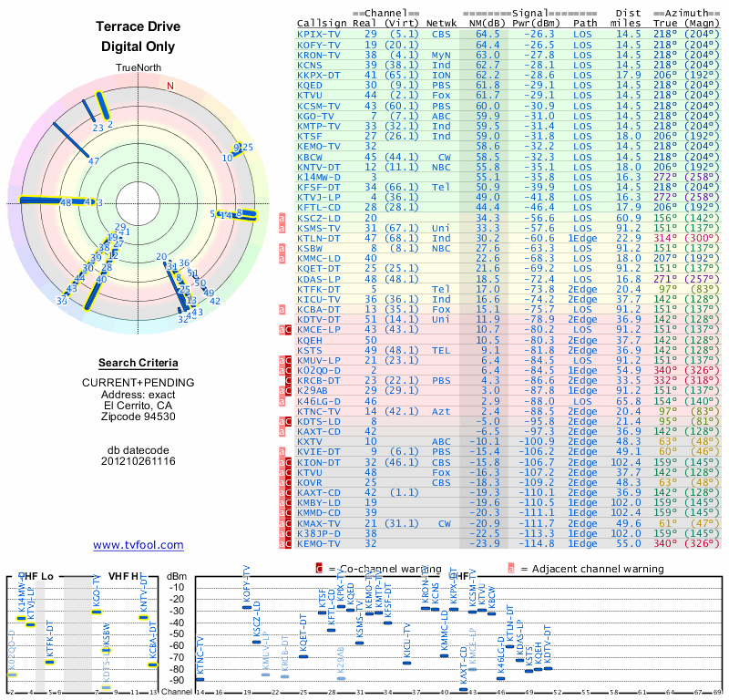Viewport: 729px width, 700px height.
Task: Select KMMC-LD callsign in the table
Action: pyautogui.click(x=319, y=259)
